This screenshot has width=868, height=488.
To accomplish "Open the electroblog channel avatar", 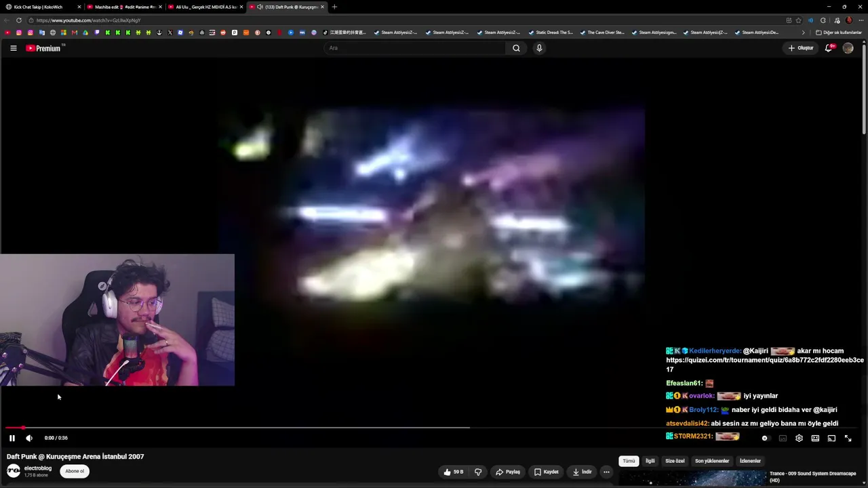I will (14, 471).
